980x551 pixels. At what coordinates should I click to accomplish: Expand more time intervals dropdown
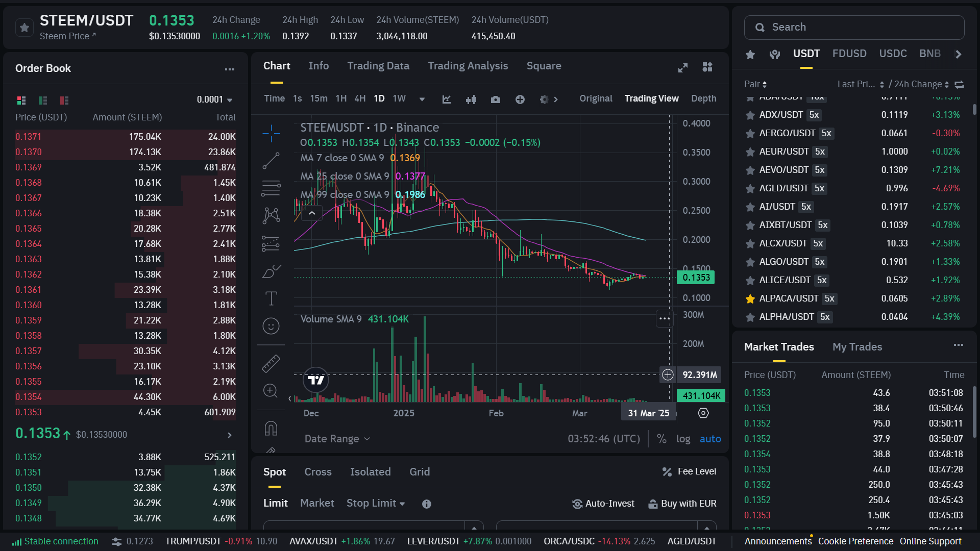coord(422,99)
